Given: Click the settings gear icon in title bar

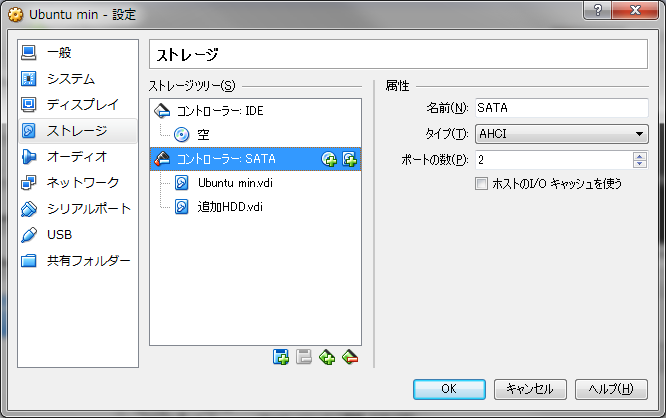Looking at the screenshot, I should (x=16, y=14).
